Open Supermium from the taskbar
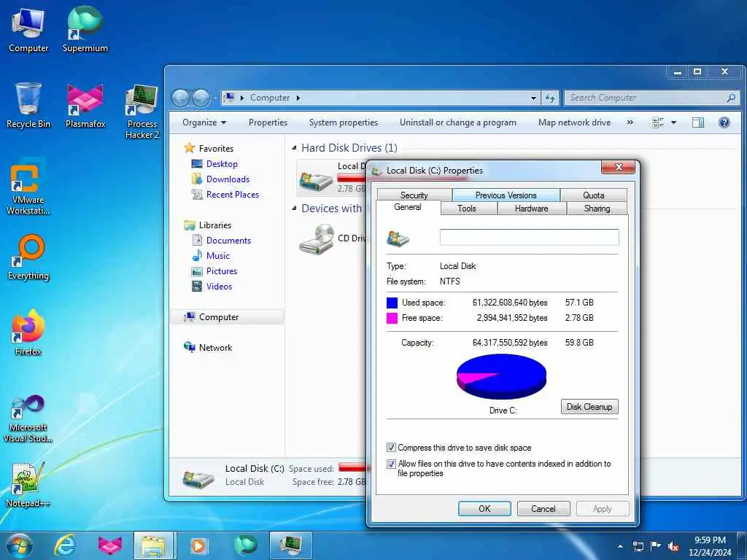747x560 pixels. coord(245,545)
